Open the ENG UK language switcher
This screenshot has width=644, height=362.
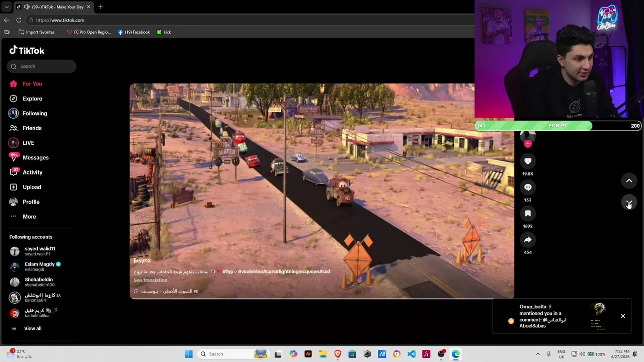(561, 354)
